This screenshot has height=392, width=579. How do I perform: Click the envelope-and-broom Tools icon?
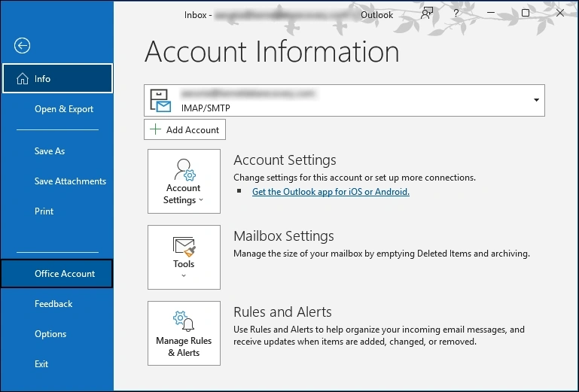[184, 247]
